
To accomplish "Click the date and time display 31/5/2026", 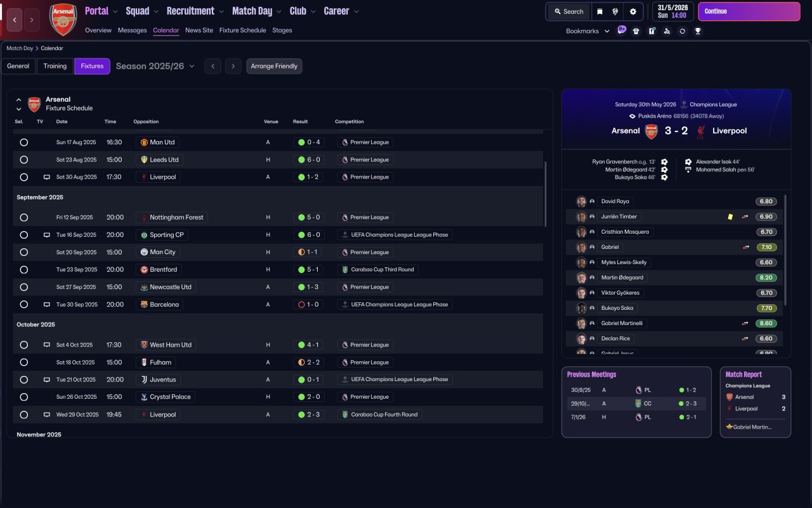I will [x=673, y=11].
